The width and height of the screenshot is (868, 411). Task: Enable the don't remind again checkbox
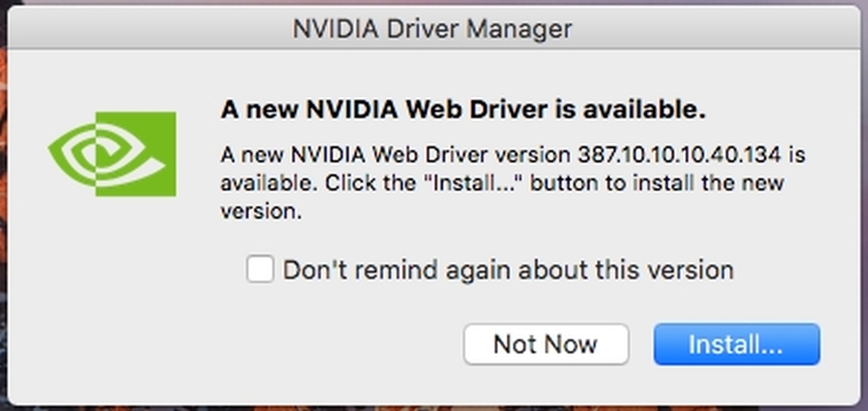(x=260, y=269)
